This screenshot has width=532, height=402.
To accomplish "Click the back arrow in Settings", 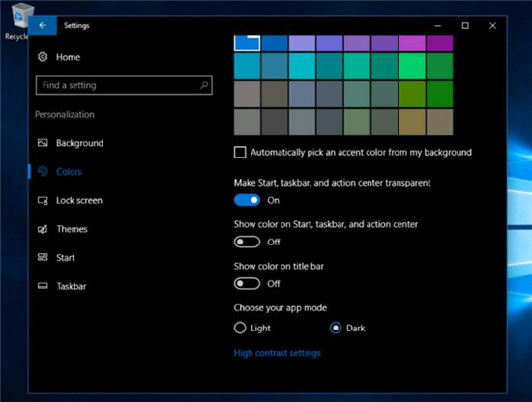I will [x=43, y=25].
